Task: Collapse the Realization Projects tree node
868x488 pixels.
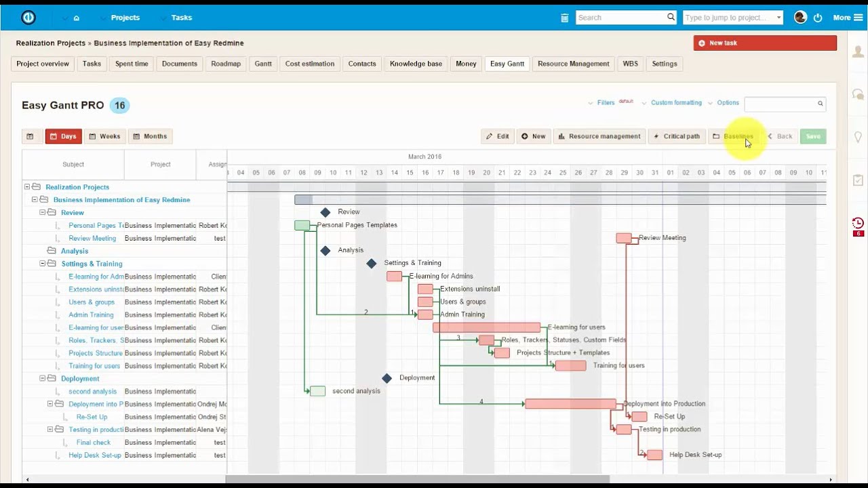Action: pos(27,187)
